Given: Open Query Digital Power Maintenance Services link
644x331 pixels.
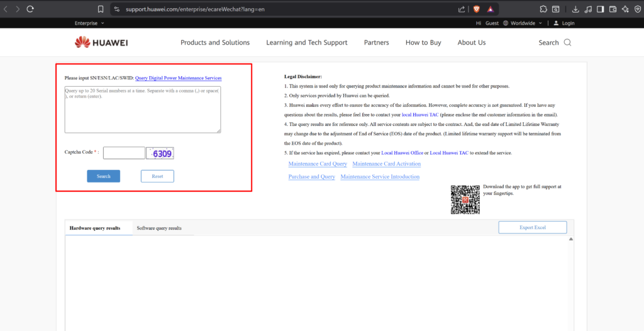Looking at the screenshot, I should 178,78.
